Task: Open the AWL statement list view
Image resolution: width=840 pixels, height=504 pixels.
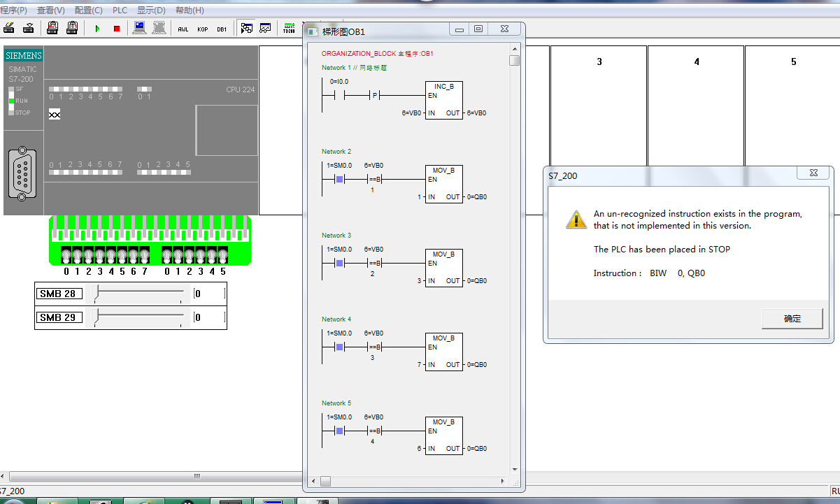Action: (183, 29)
